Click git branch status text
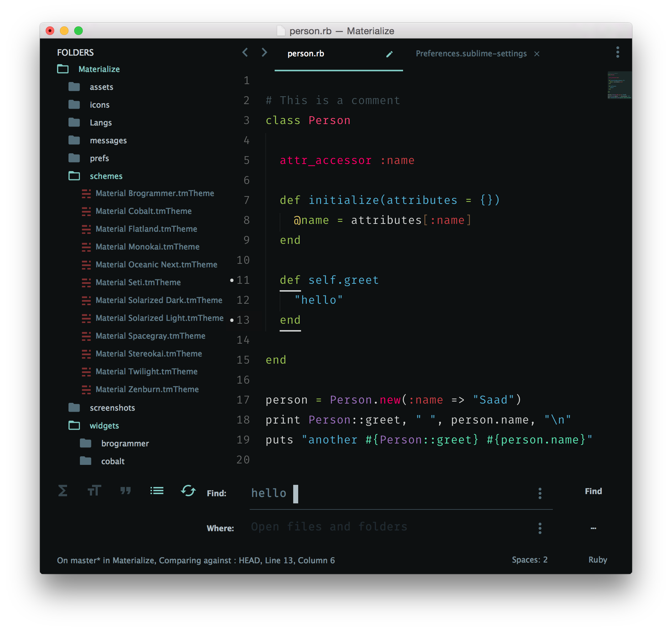The height and width of the screenshot is (631, 672). click(x=196, y=560)
